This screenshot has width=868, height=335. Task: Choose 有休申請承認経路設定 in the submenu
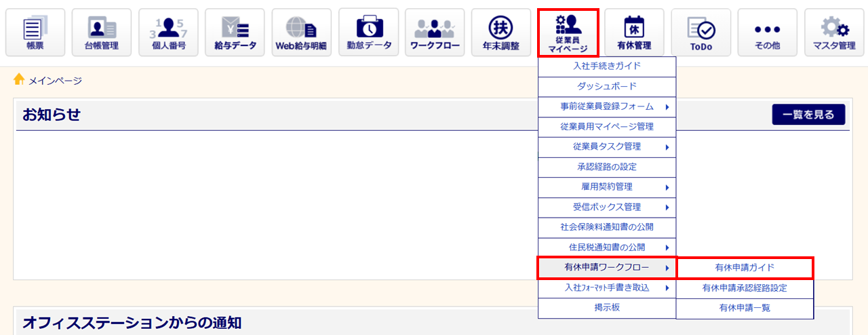pyautogui.click(x=745, y=288)
